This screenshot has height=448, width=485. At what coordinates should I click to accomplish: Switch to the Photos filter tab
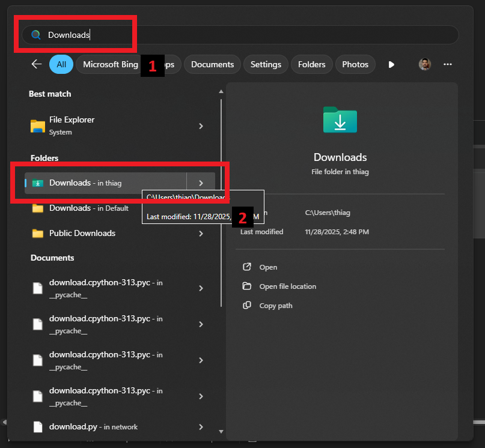click(355, 64)
